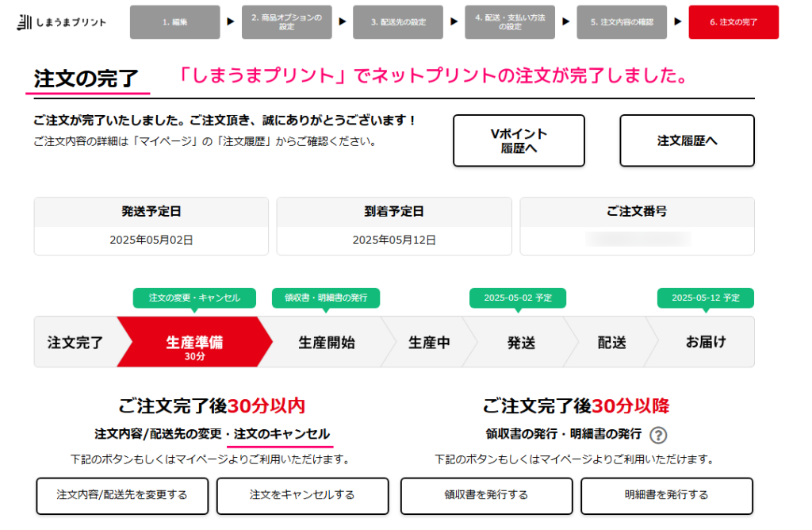Open Vポイント履歴へ button
Viewport: 812px width, 530px height.
pyautogui.click(x=519, y=140)
